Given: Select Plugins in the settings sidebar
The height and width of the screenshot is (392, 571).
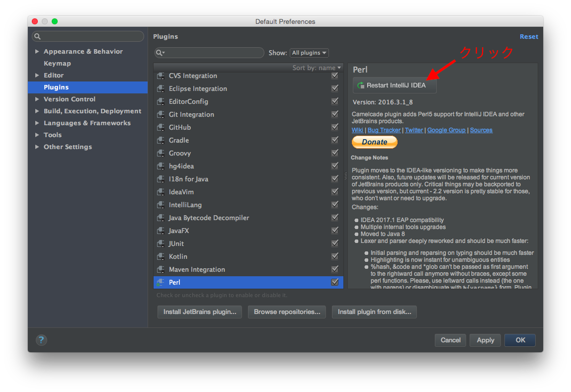Looking at the screenshot, I should 88,87.
